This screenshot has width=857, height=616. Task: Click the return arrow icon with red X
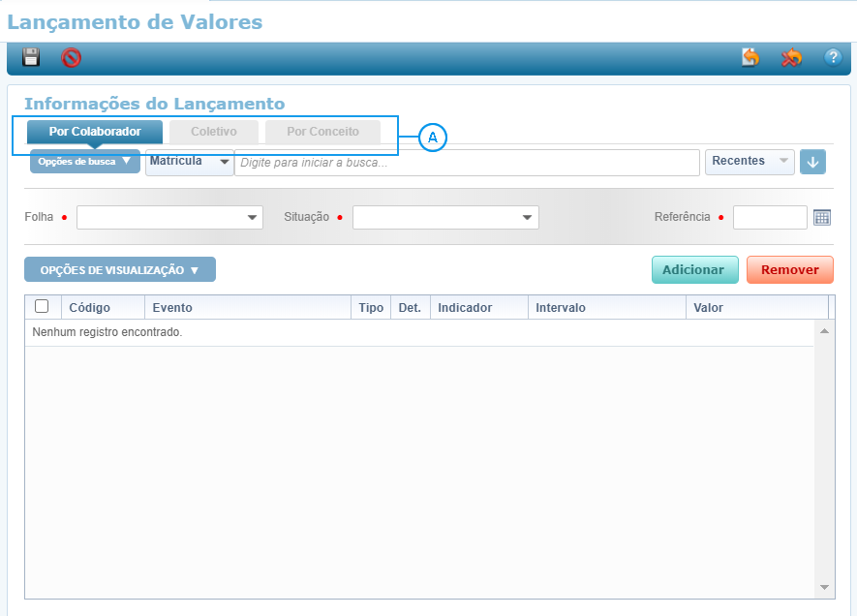click(x=791, y=58)
